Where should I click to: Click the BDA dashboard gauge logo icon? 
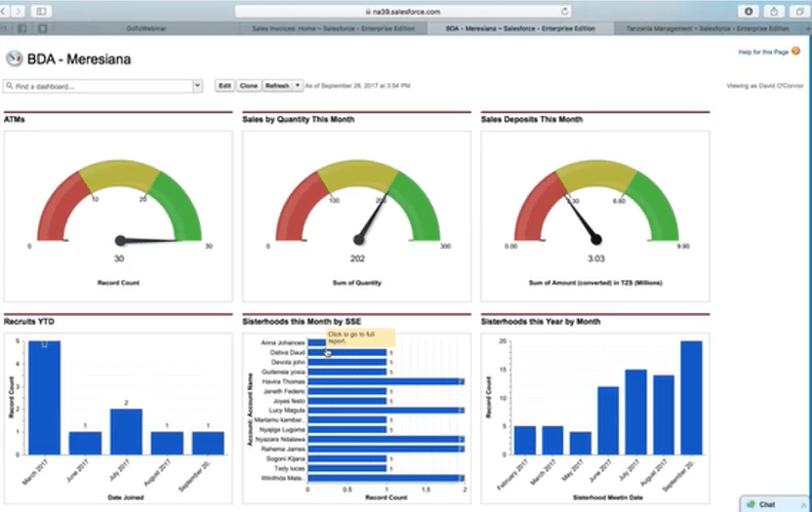point(14,59)
